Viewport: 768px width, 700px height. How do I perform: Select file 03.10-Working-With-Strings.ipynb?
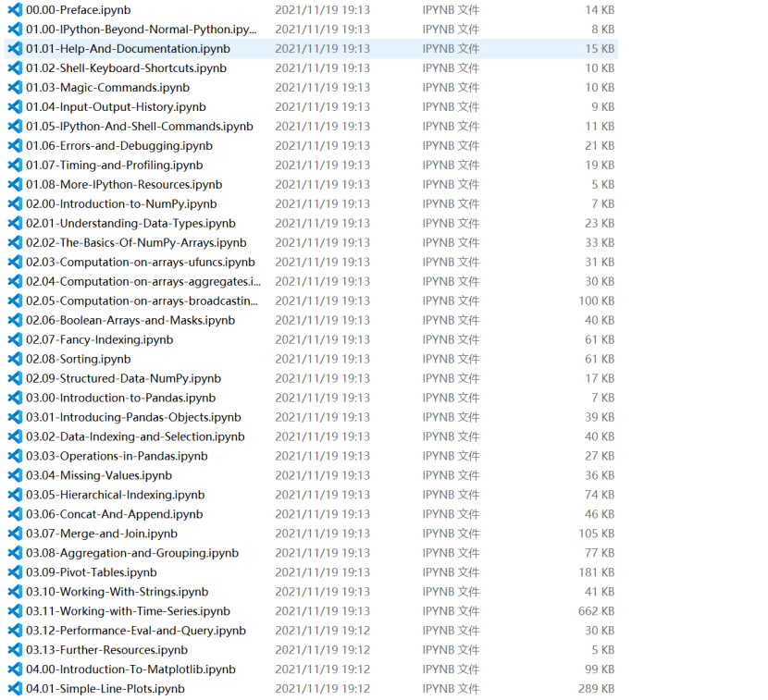(x=118, y=592)
